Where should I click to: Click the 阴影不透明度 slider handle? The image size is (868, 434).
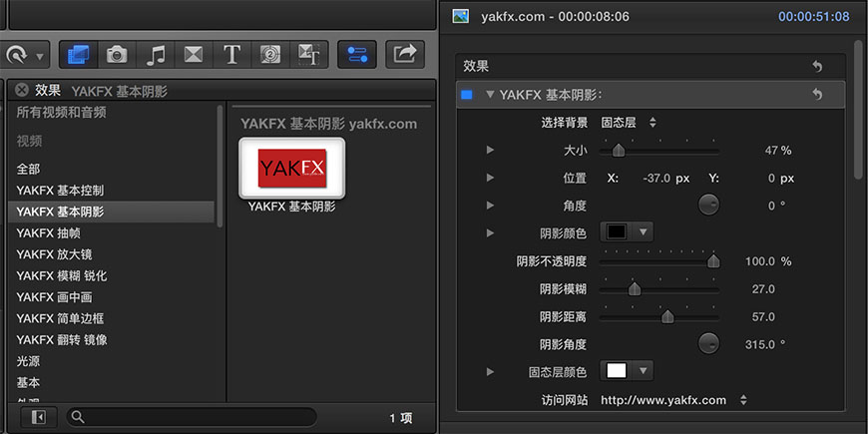pos(714,260)
